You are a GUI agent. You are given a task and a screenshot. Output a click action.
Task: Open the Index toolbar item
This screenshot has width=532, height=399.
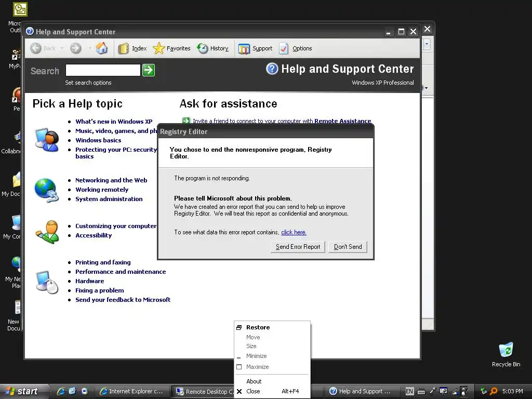point(132,48)
